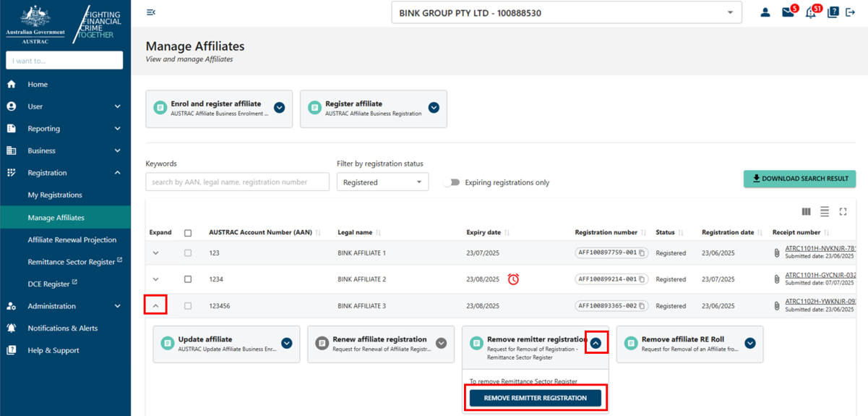Collapse the sidebar menu toggle icon

click(151, 12)
